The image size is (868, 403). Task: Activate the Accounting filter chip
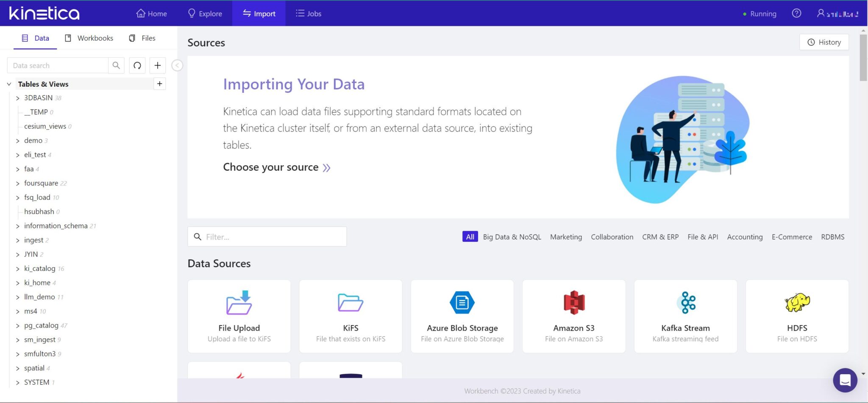(744, 237)
